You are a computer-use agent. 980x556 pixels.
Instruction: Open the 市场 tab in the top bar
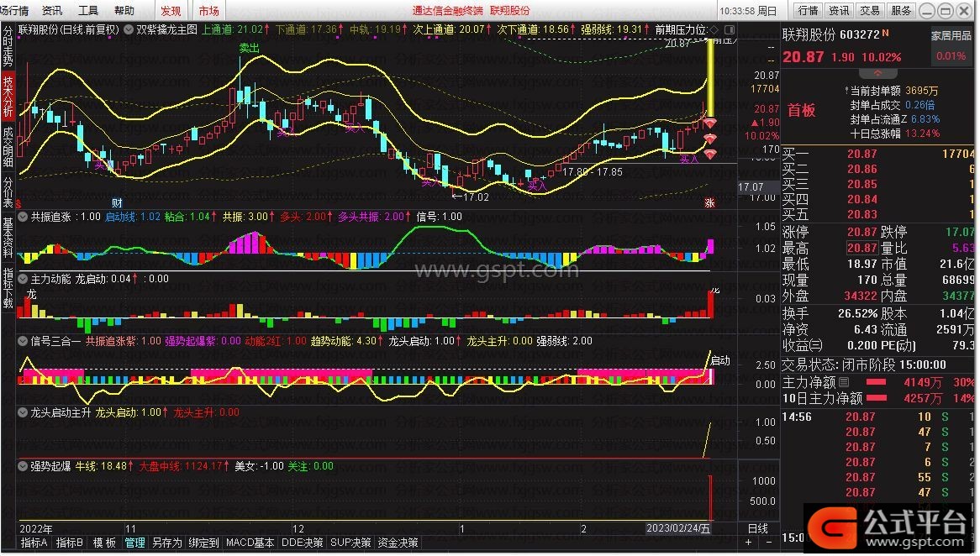208,11
